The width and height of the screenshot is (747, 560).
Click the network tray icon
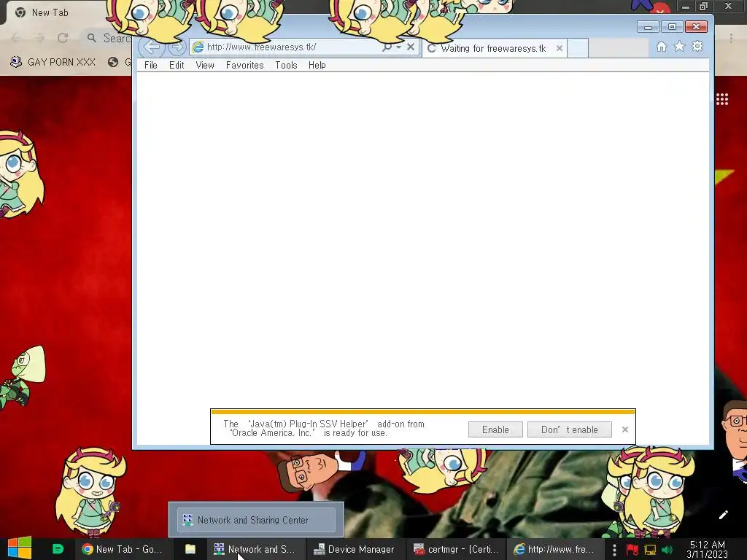pos(650,550)
